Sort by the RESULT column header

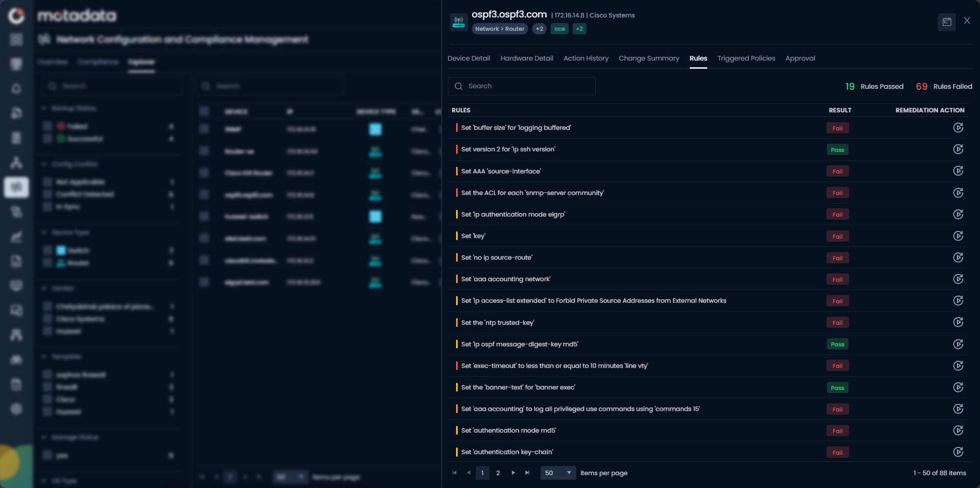[840, 110]
